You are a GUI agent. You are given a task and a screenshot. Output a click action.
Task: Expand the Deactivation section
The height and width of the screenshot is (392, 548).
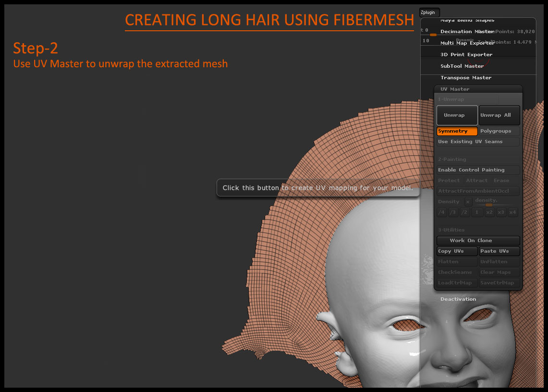click(x=458, y=299)
